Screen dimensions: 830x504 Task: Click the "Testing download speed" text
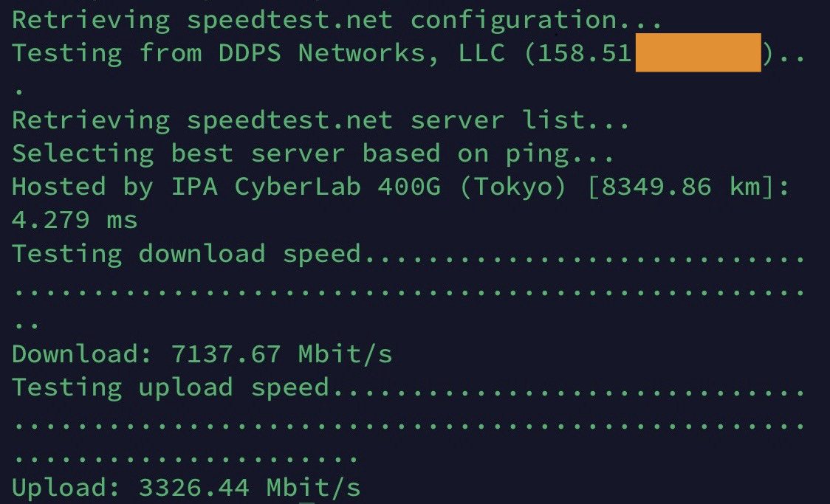186,254
